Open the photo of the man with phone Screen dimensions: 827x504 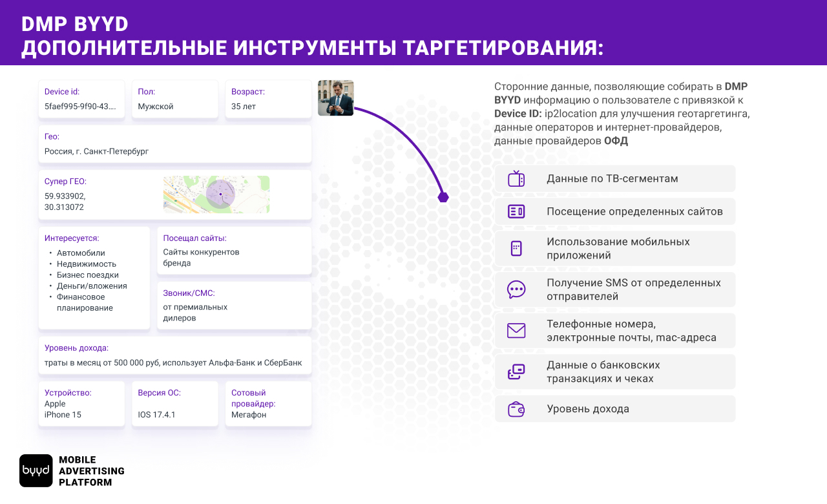click(336, 98)
